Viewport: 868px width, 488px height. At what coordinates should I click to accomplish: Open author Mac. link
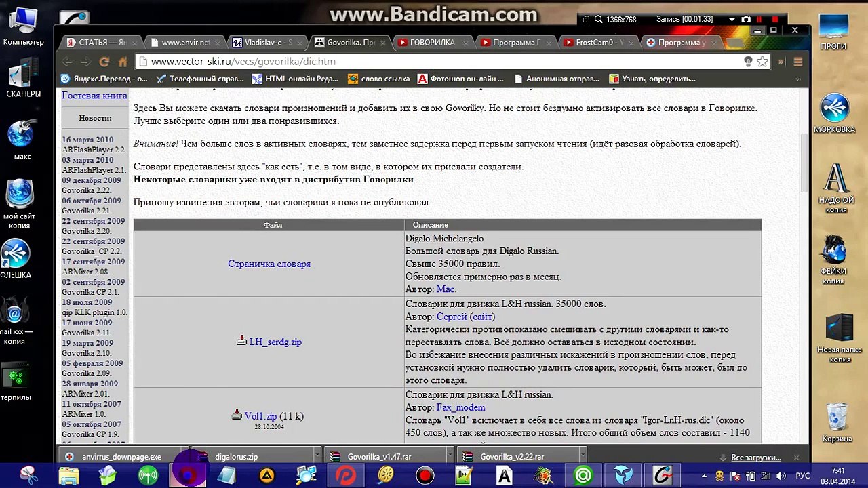446,289
